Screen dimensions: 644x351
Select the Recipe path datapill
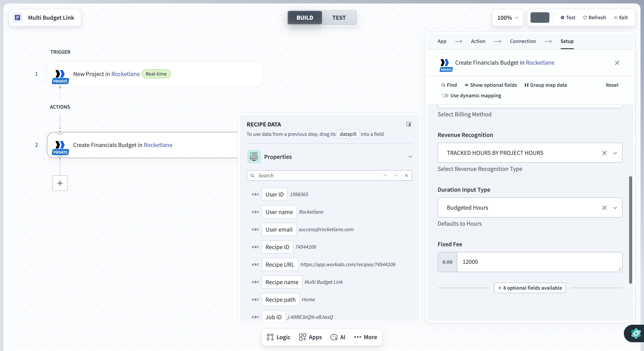click(281, 299)
